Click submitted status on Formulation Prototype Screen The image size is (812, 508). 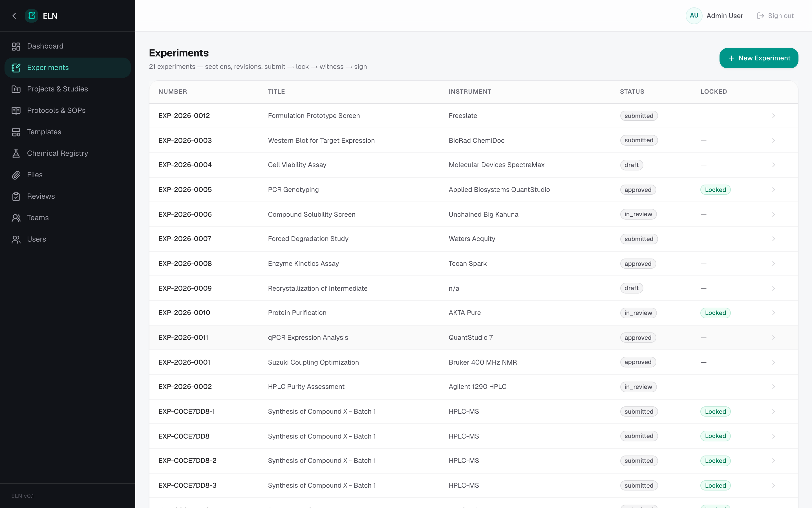(x=639, y=116)
